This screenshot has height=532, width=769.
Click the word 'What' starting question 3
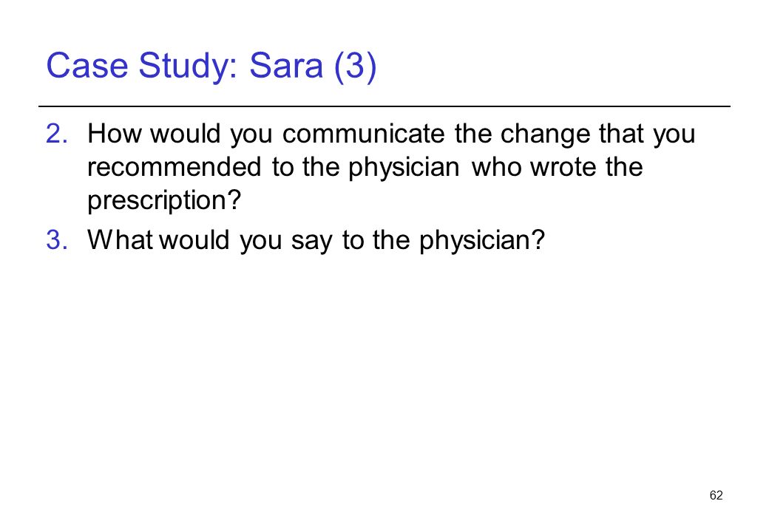click(x=120, y=240)
